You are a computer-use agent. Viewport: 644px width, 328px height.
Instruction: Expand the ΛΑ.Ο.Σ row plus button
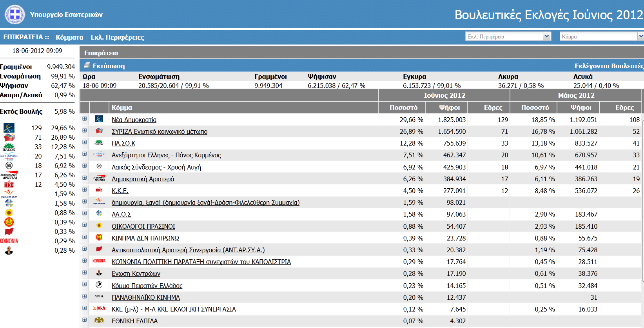click(x=84, y=213)
